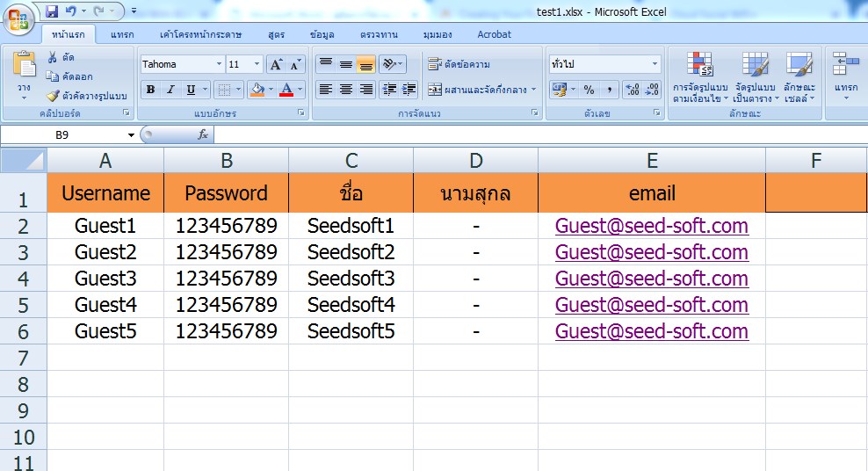Decrease decimal places

[652, 89]
